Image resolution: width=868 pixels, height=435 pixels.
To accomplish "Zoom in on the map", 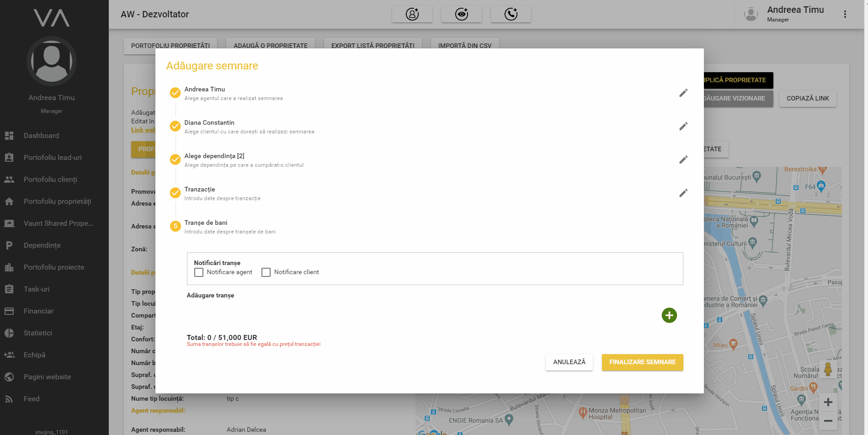I will point(828,403).
